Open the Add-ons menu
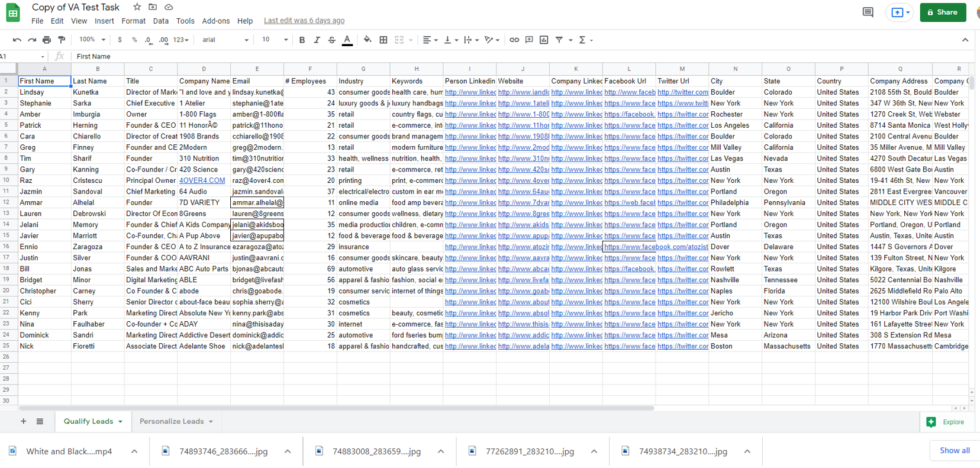The width and height of the screenshot is (980, 468). pos(215,21)
